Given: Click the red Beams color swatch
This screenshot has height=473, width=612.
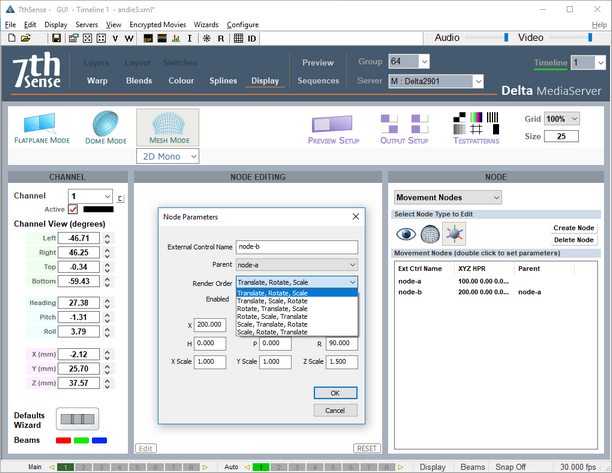Looking at the screenshot, I should click(x=63, y=441).
